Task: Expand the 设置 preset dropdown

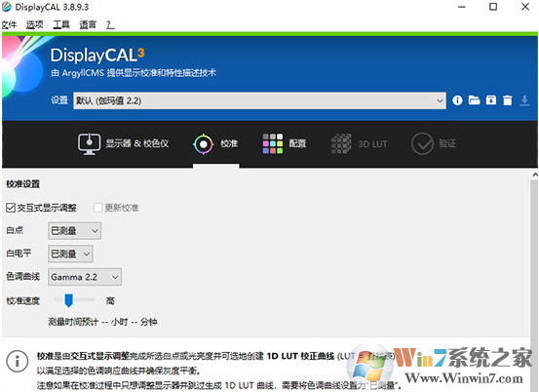Action: (259, 100)
